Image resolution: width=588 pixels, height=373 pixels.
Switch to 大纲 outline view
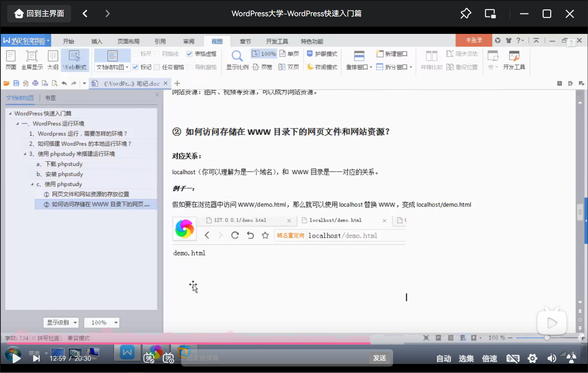click(53, 60)
